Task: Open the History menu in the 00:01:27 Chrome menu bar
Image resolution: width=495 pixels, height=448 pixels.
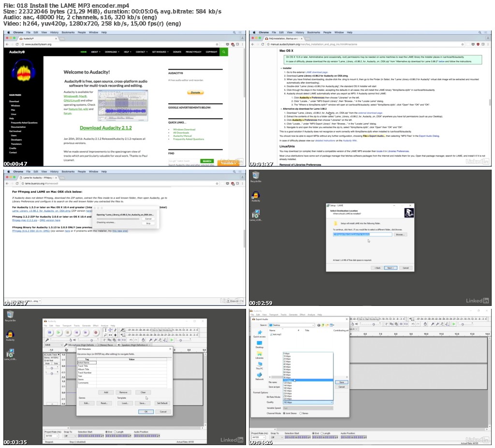Action: point(300,32)
